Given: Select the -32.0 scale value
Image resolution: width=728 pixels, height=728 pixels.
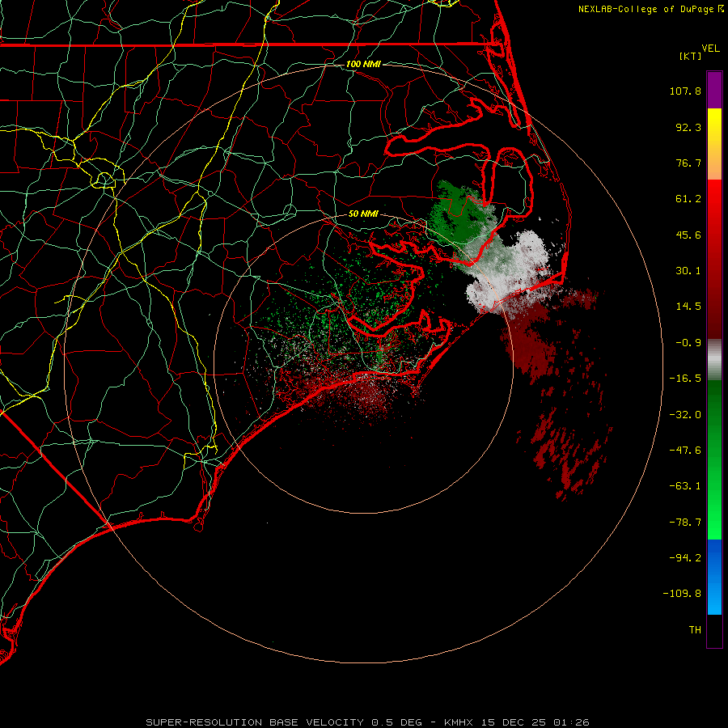Looking at the screenshot, I should pyautogui.click(x=685, y=415).
